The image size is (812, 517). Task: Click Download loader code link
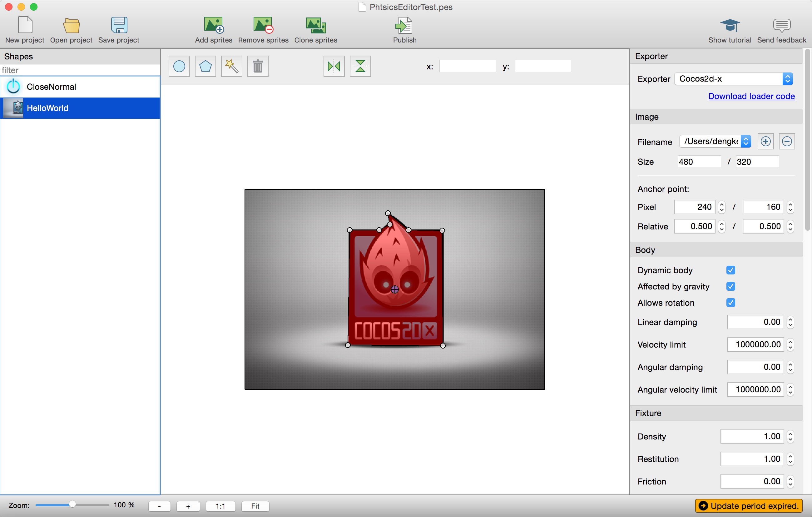click(x=751, y=96)
